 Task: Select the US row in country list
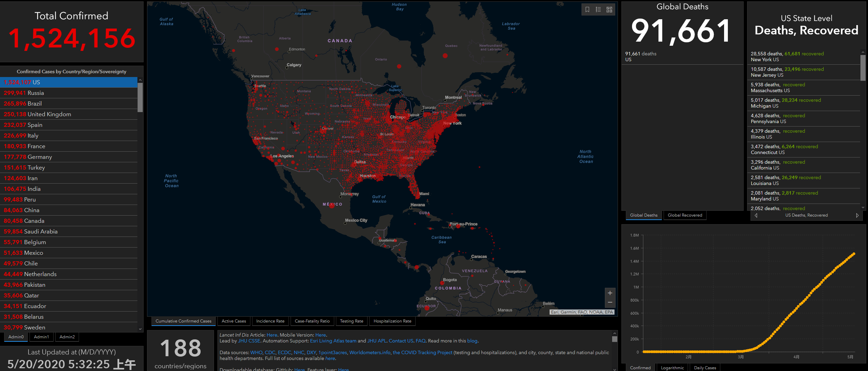tap(69, 82)
